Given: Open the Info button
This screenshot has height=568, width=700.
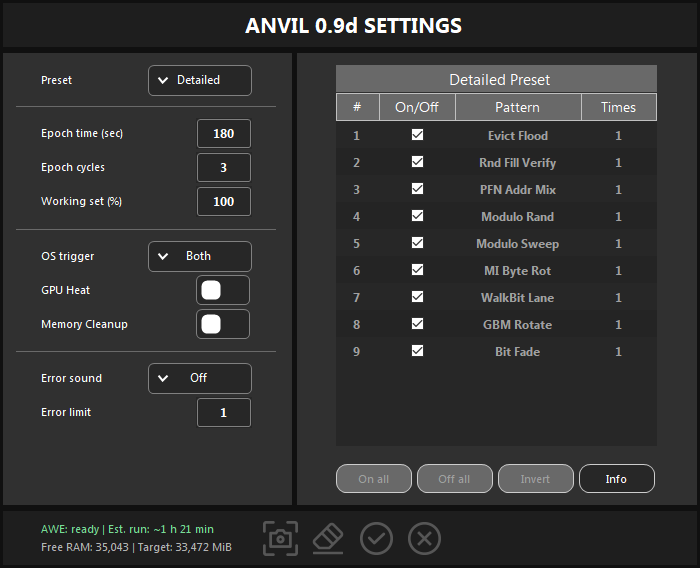Looking at the screenshot, I should (617, 479).
